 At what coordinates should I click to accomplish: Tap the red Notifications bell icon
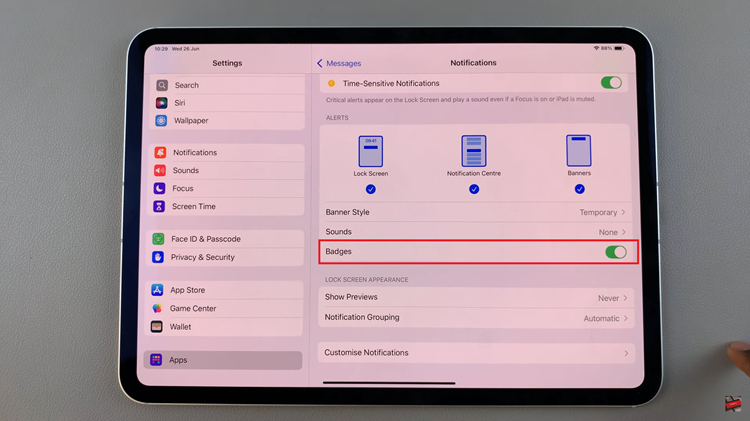(x=160, y=153)
